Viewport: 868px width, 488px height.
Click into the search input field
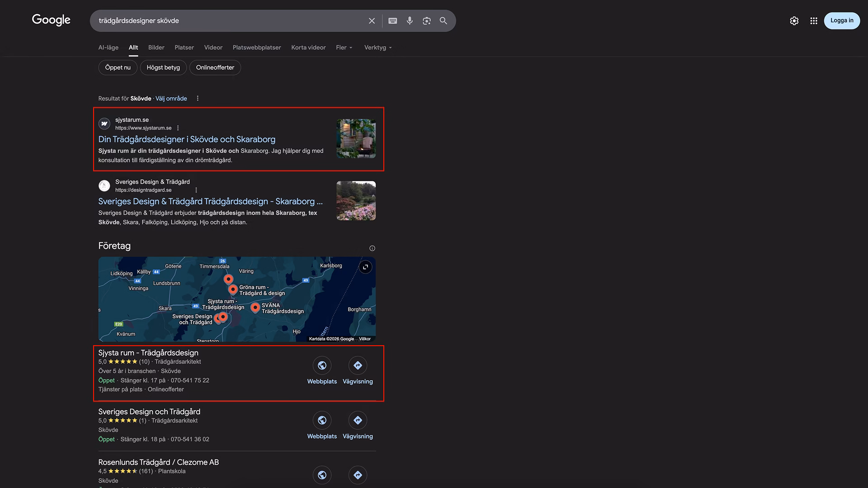coord(230,21)
